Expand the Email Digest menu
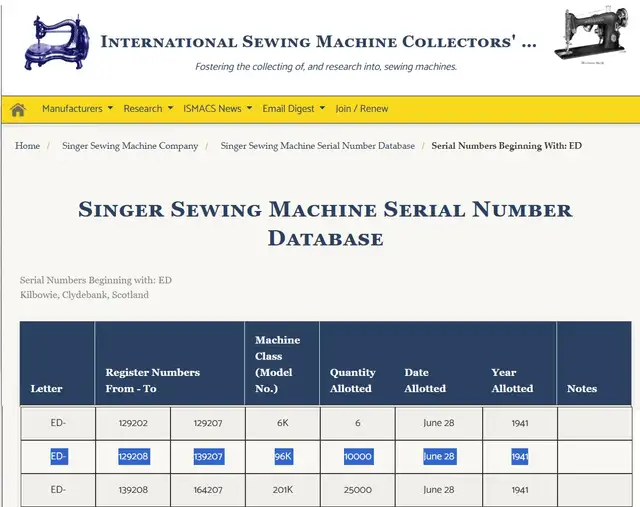 293,109
